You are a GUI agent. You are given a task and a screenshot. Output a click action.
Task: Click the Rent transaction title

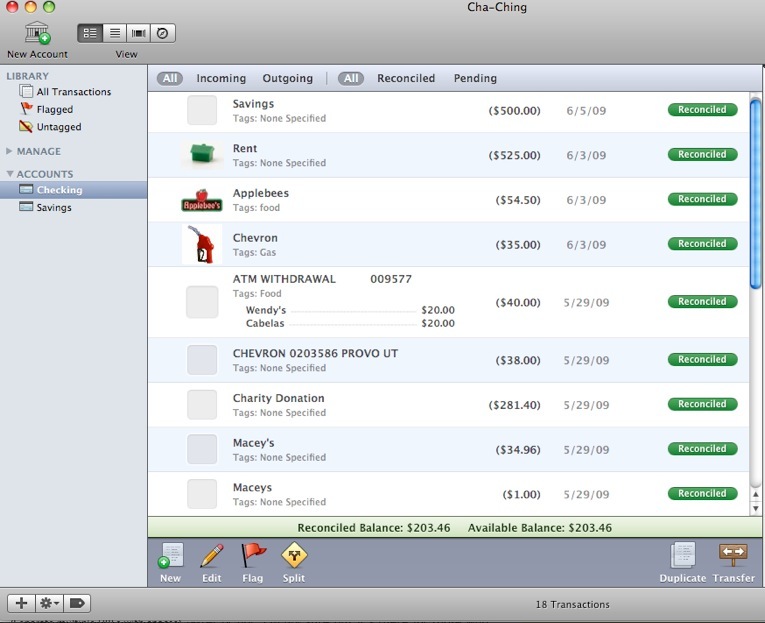click(x=245, y=148)
